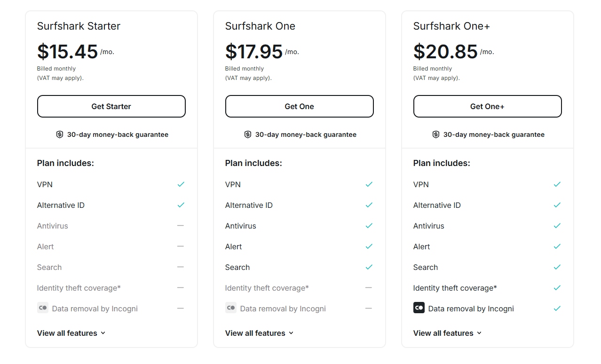The height and width of the screenshot is (364, 601).
Task: Click the Alert checkmark in the One+ column
Action: [x=557, y=246]
